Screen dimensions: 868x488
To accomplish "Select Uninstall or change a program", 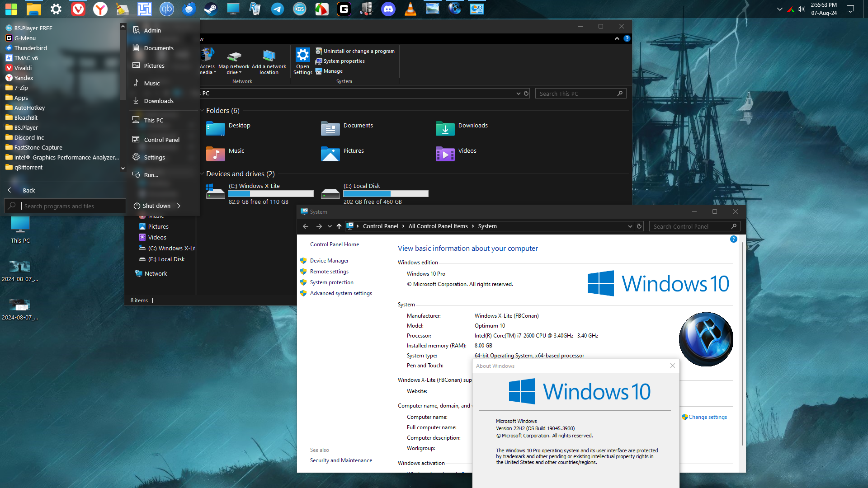I will click(355, 51).
